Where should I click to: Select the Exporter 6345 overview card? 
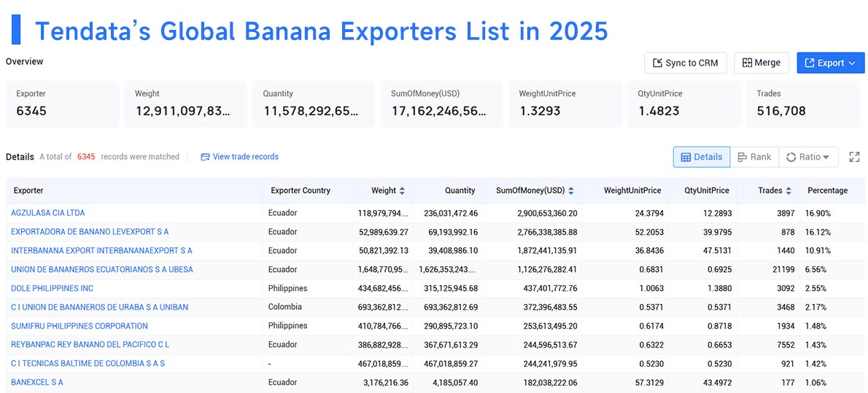(62, 104)
